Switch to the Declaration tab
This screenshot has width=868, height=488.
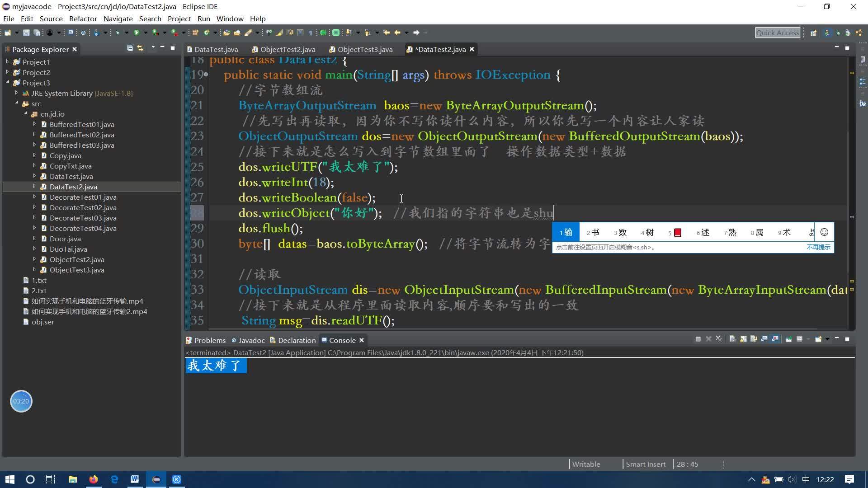click(x=293, y=340)
